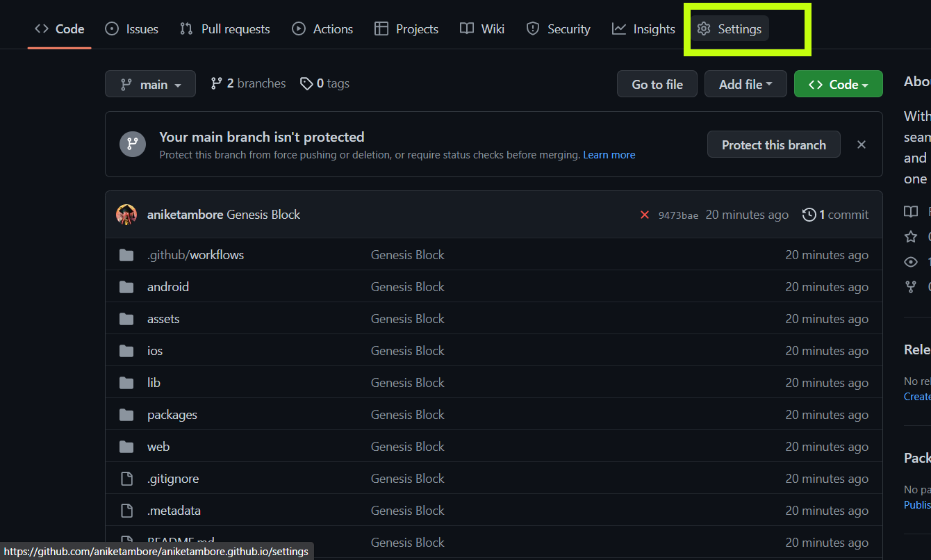
Task: Open the 1 commit history link
Action: pyautogui.click(x=835, y=215)
